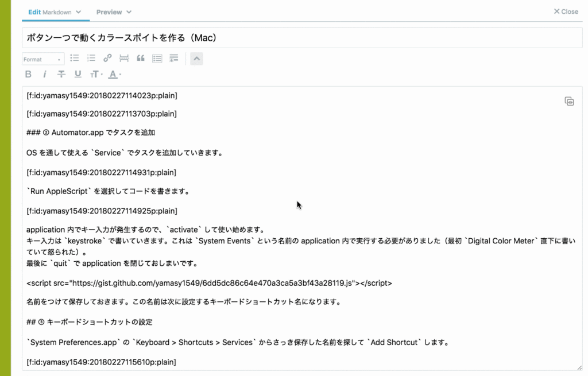Open the text color picker
This screenshot has width=588, height=376.
point(113,74)
